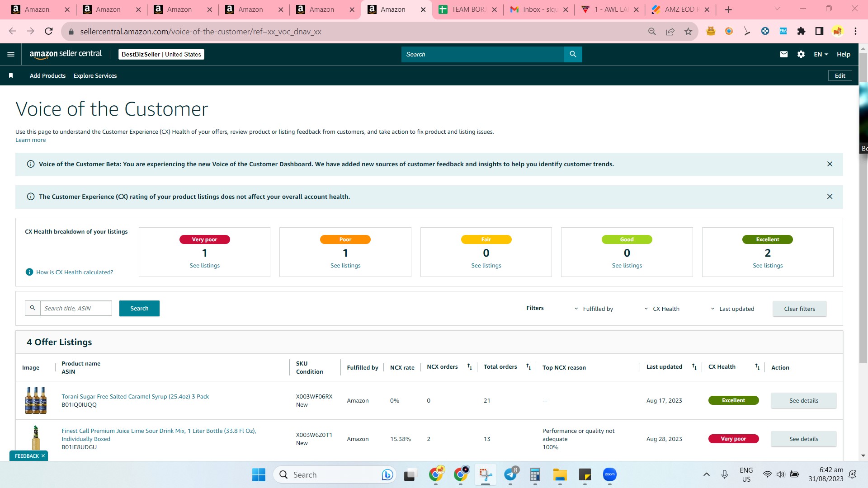Click the bookmark flag icon

pos(11,75)
